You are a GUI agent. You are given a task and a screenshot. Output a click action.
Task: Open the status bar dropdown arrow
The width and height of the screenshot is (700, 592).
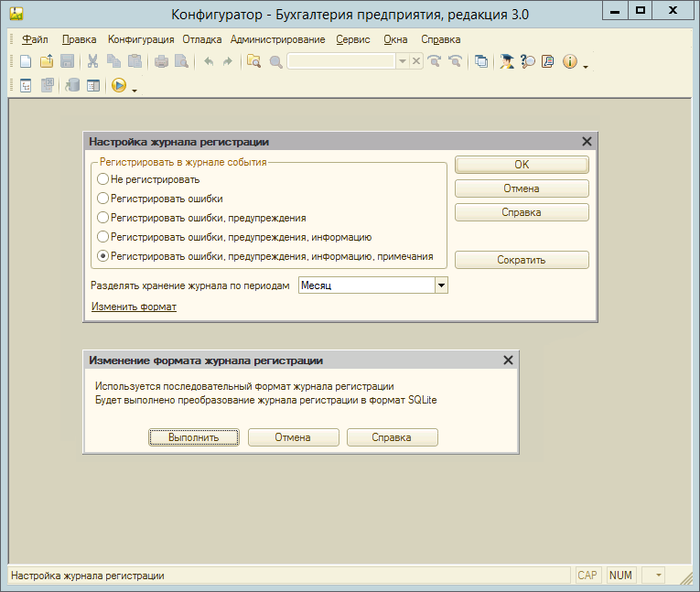659,575
